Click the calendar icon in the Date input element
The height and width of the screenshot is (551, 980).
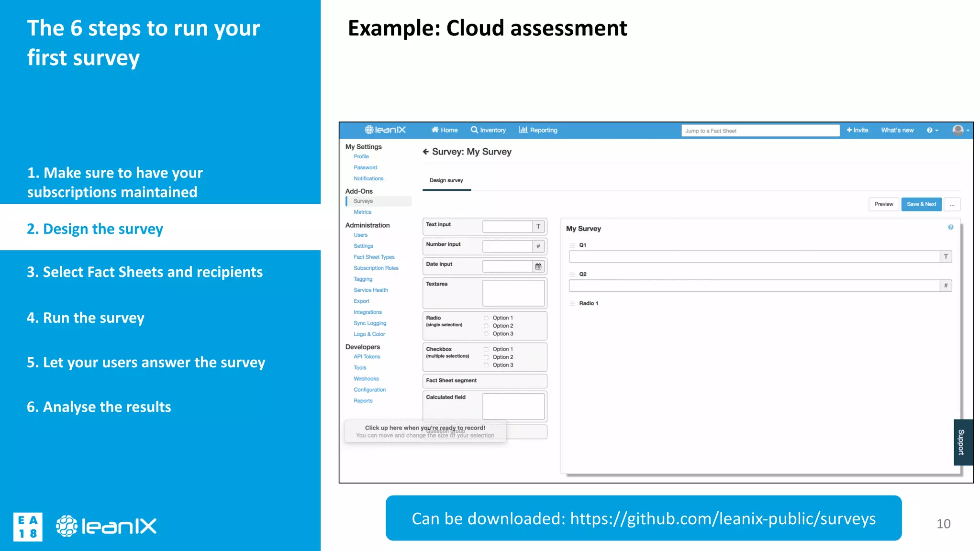pos(538,266)
